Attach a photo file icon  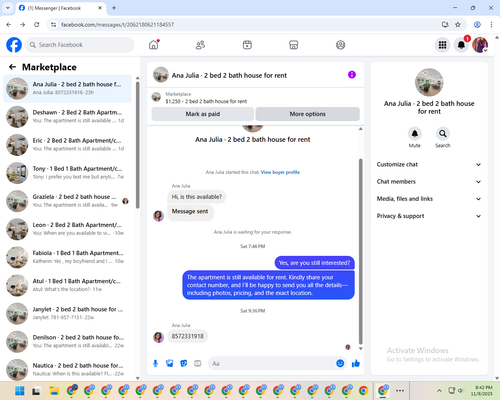[x=170, y=363]
